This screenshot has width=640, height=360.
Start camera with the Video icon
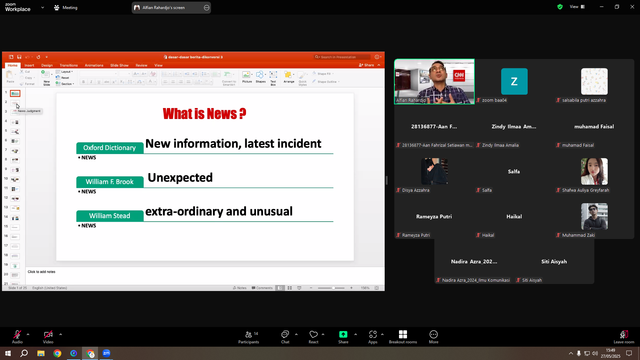point(48,334)
